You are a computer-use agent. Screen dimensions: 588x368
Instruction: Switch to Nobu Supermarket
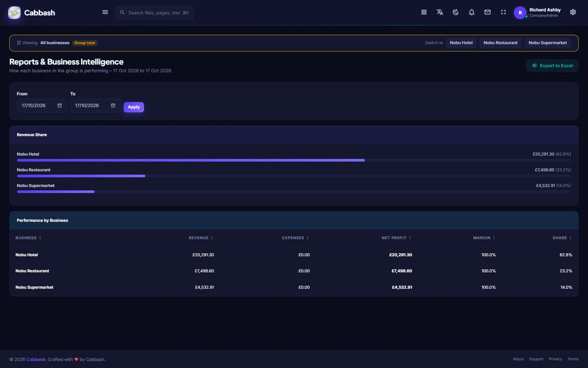[x=548, y=43]
